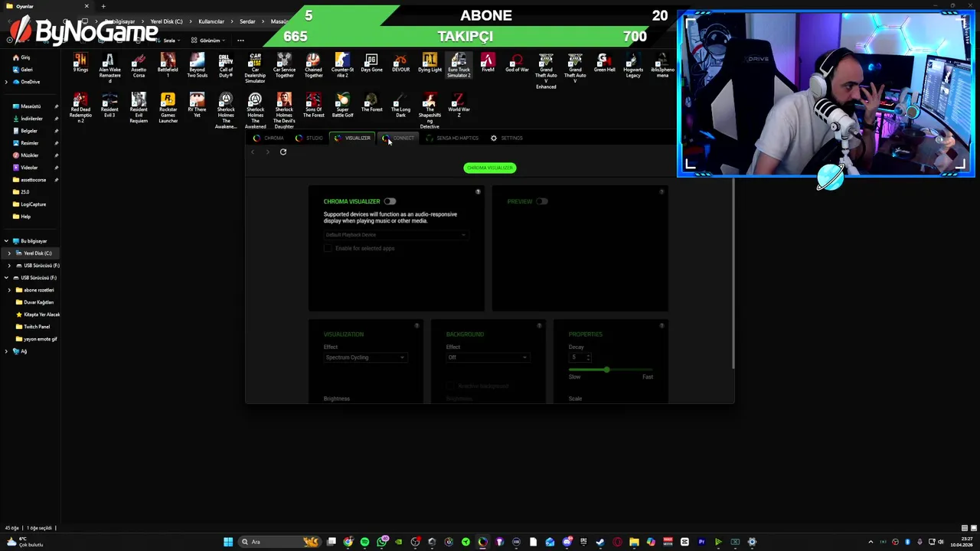Select the Car Dealership Simulator shortcut

point(255,69)
